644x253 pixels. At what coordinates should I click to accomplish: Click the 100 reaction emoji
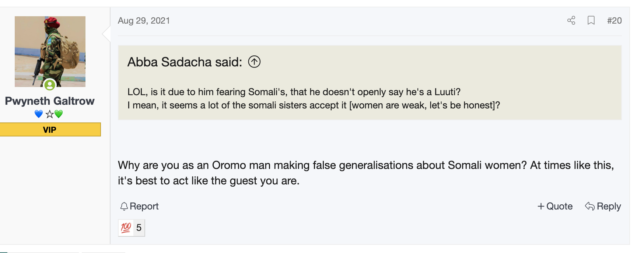(x=126, y=228)
